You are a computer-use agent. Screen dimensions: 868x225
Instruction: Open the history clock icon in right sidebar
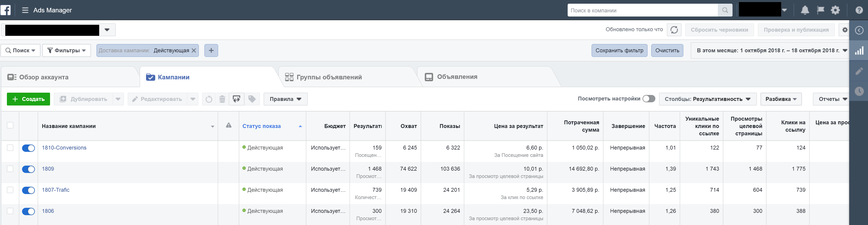point(859,91)
